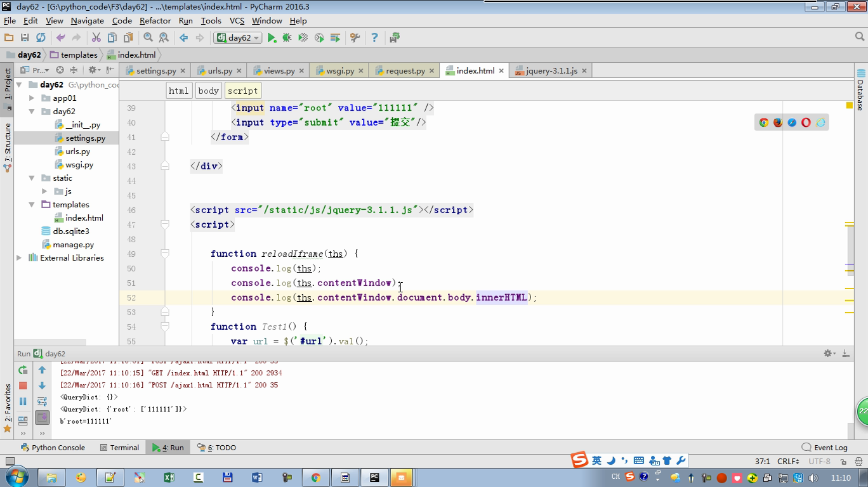The image size is (868, 487).
Task: Rerun day62 in the Run panel
Action: [23, 370]
